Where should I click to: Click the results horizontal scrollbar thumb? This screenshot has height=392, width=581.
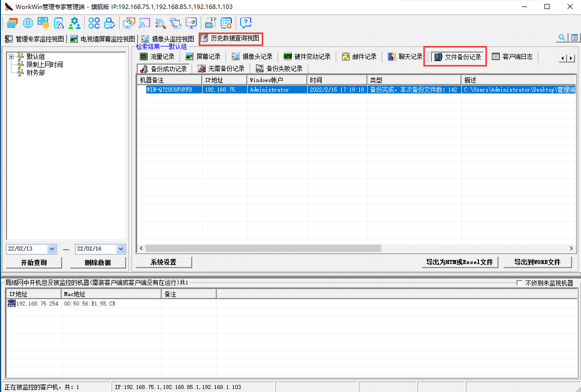click(263, 248)
